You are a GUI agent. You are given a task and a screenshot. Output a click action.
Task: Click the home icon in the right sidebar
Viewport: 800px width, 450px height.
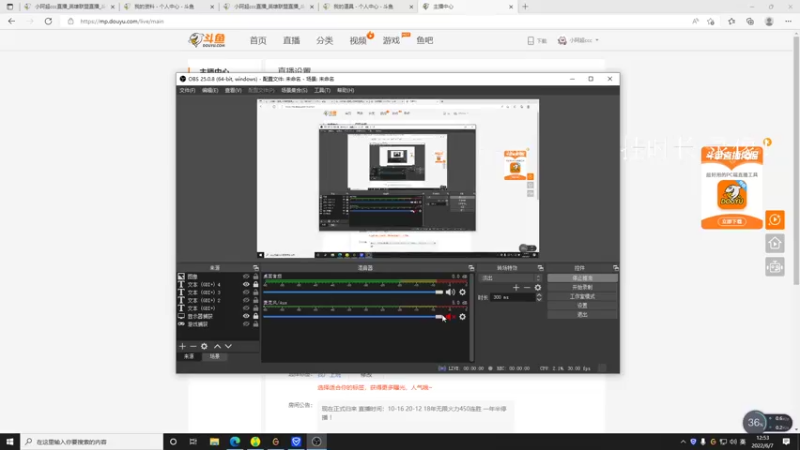(774, 243)
